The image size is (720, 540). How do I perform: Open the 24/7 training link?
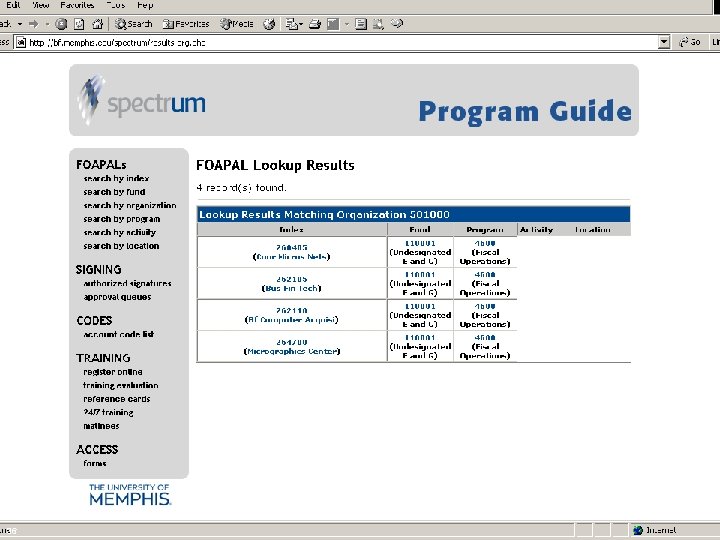(x=108, y=412)
